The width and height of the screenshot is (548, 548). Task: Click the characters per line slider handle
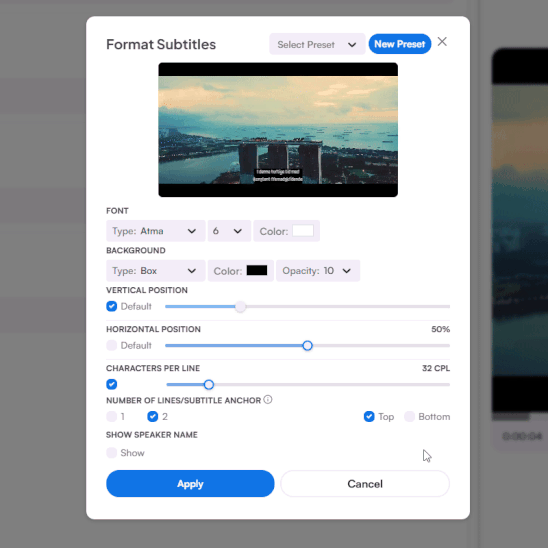(209, 385)
